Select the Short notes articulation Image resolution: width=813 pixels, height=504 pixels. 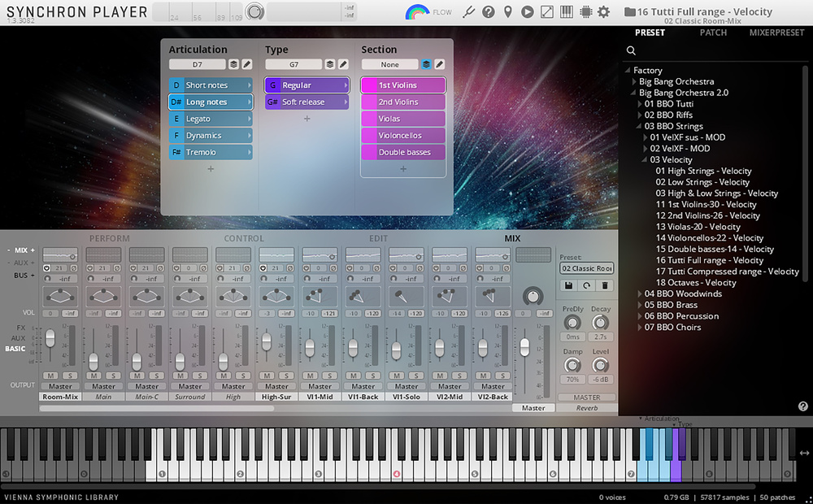click(211, 85)
